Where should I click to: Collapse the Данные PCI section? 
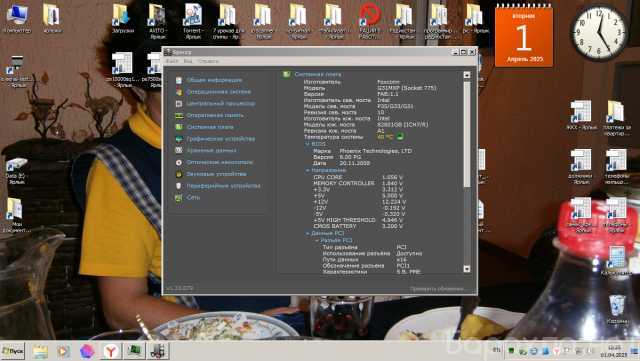point(307,233)
